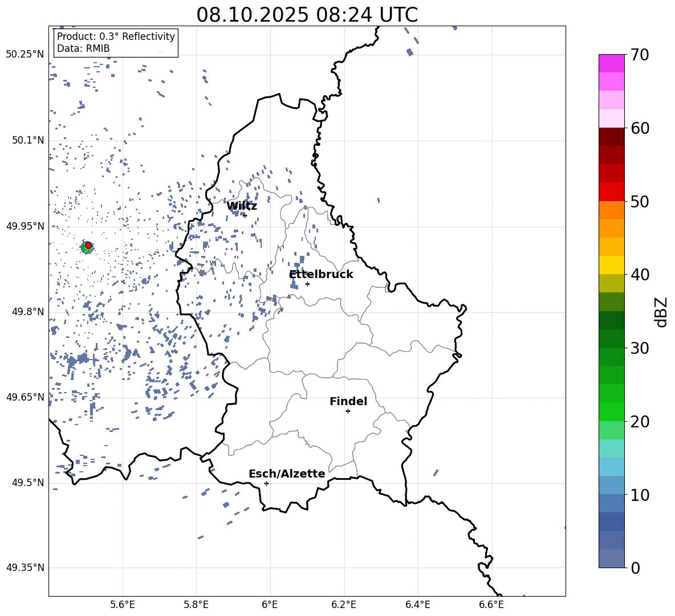The image size is (675, 616).
Task: Click the colorbar tick value 50
Action: pos(640,202)
